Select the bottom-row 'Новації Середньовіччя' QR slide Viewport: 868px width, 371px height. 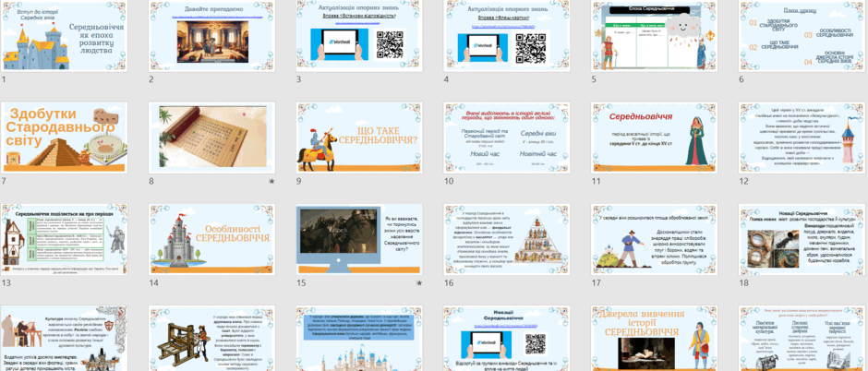507,339
